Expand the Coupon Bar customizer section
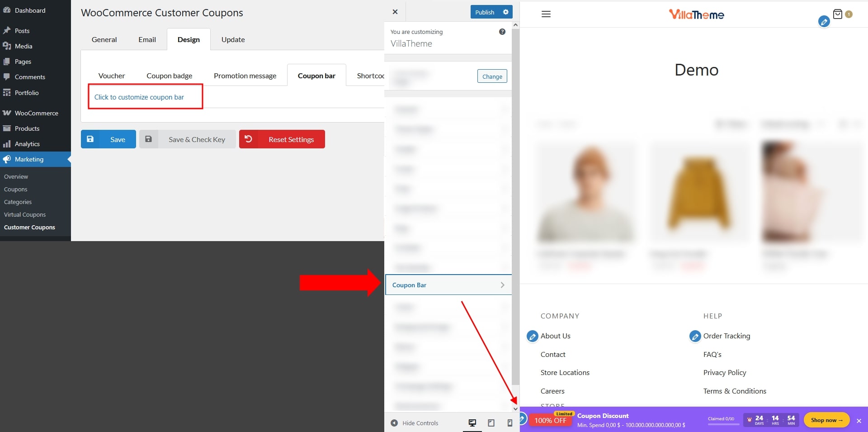This screenshot has height=432, width=868. [448, 285]
